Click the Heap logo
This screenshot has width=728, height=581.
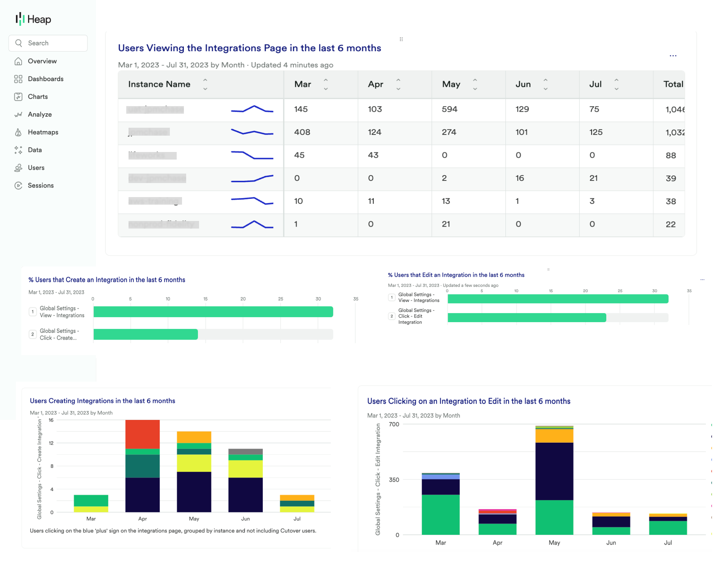(x=33, y=19)
